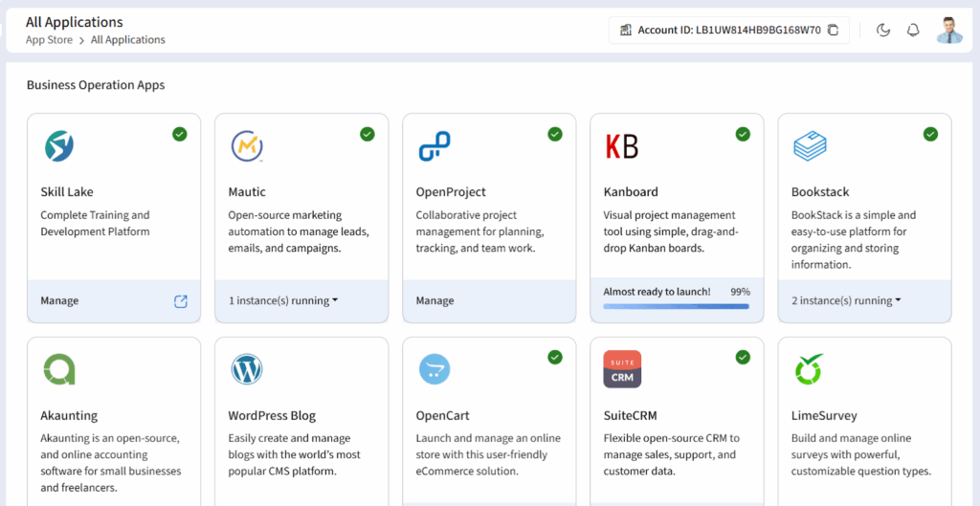This screenshot has height=506, width=980.
Task: Open the notifications bell
Action: tap(913, 30)
